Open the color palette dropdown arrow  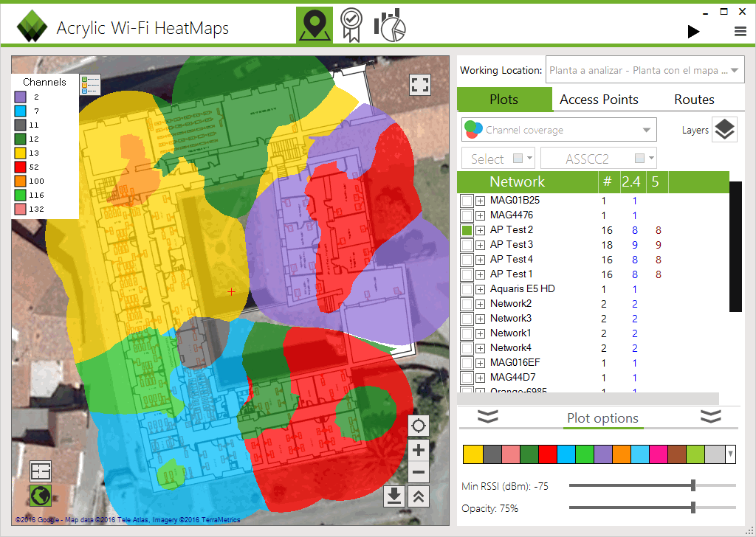730,454
